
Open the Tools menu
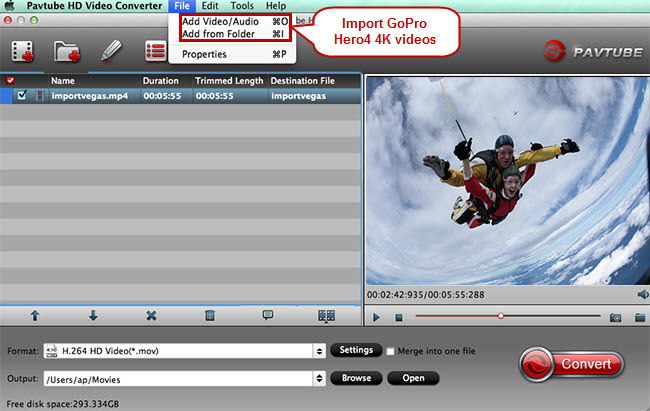click(x=242, y=6)
